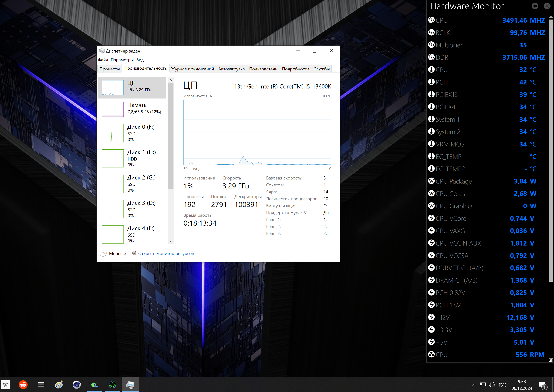Screen dimensions: 554x392
Task: Switch to the Процессы tab
Action: [x=110, y=69]
